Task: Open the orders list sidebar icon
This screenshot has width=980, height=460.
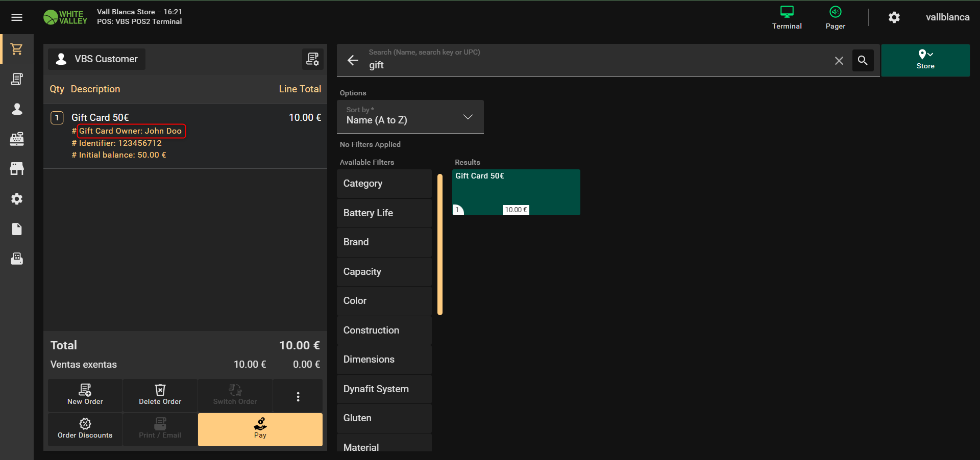Action: pyautogui.click(x=17, y=79)
